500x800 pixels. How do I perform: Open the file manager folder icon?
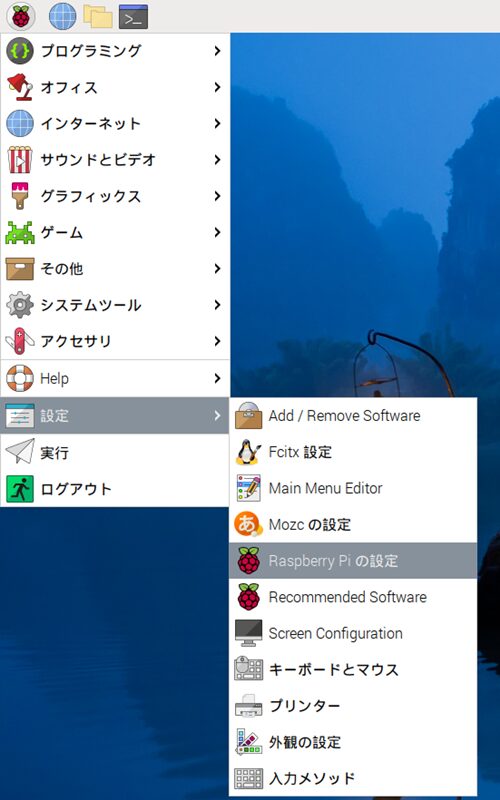[x=98, y=16]
